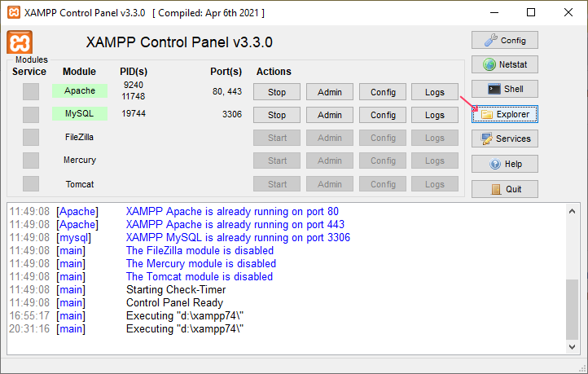Click log line Starting Check-Timer
Viewport: 588px width, 374px height.
176,290
